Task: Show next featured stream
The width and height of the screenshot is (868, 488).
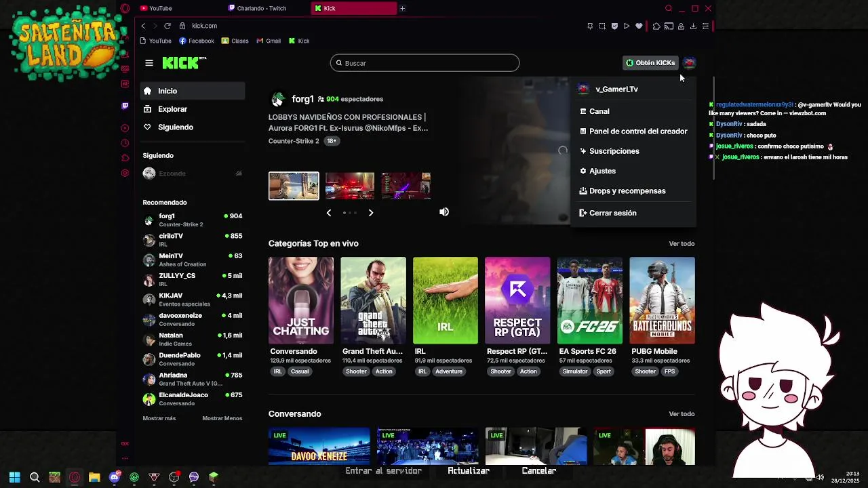Action: [371, 213]
